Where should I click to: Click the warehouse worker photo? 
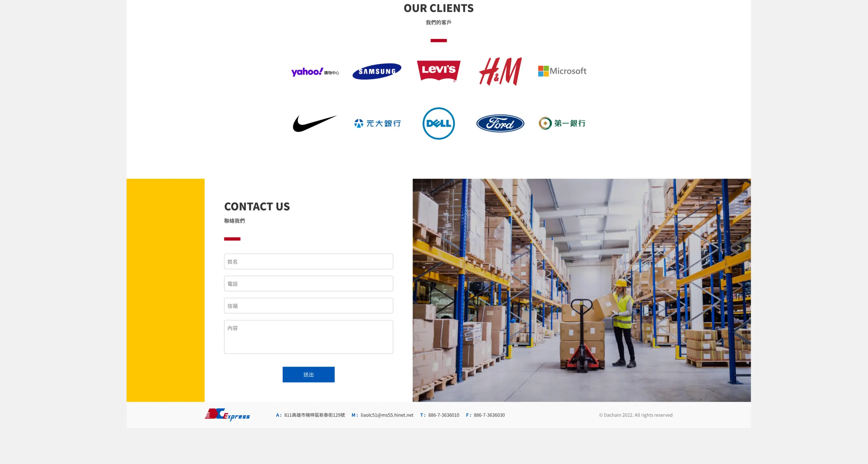tap(581, 290)
